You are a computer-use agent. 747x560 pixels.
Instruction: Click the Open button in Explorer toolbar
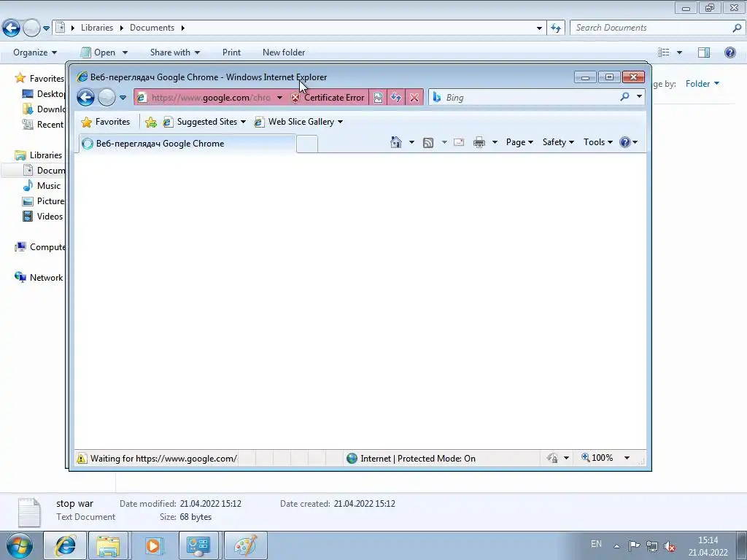(98, 52)
